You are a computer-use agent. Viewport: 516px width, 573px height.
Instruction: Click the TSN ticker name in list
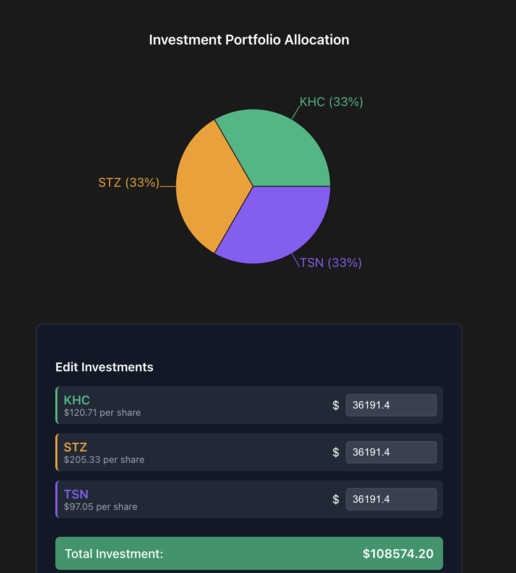76,494
